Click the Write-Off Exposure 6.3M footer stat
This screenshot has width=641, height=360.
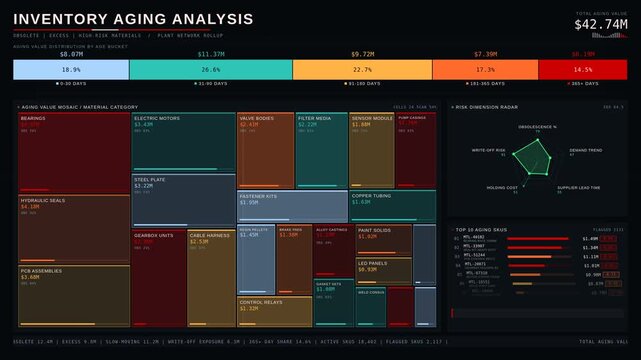[204, 342]
